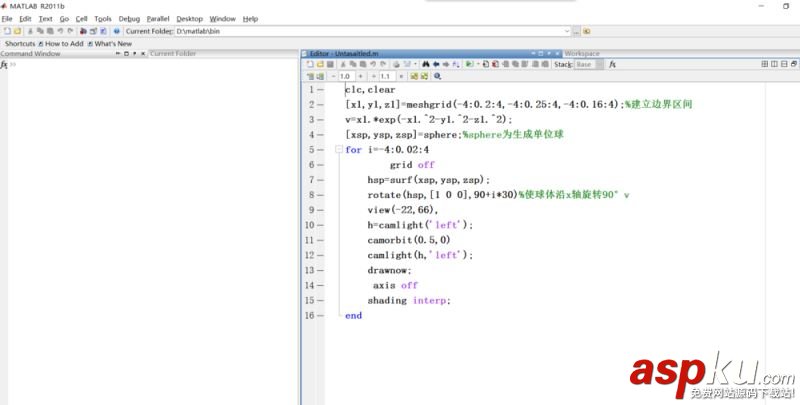The image size is (800, 405).
Task: Click the Command Window fx icon
Action: coord(4,65)
